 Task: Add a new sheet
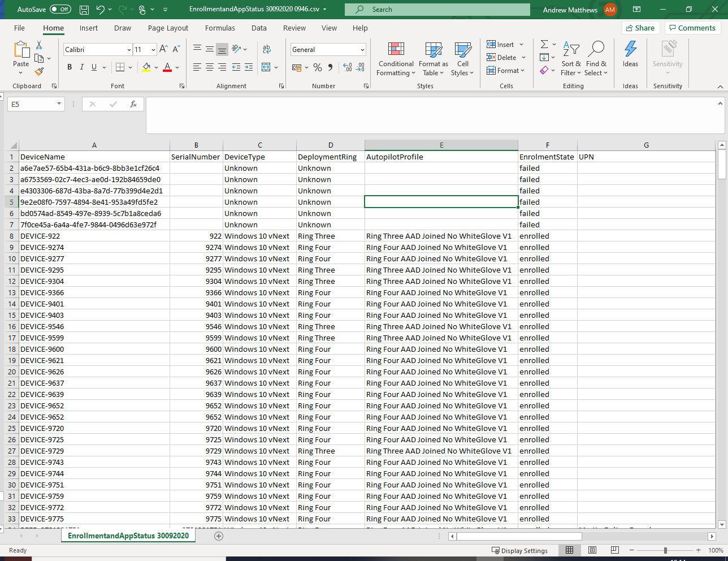219,536
